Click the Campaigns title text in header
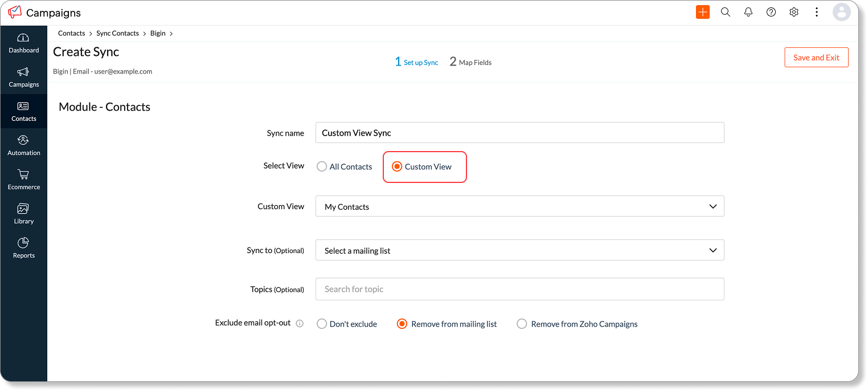The image size is (868, 391). (54, 13)
